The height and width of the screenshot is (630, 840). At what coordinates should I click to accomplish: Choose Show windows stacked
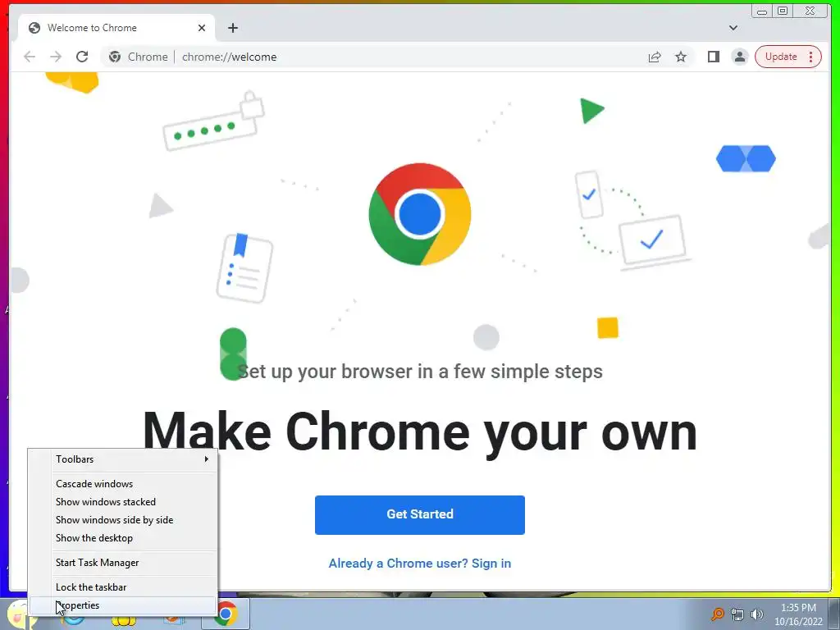123,502
